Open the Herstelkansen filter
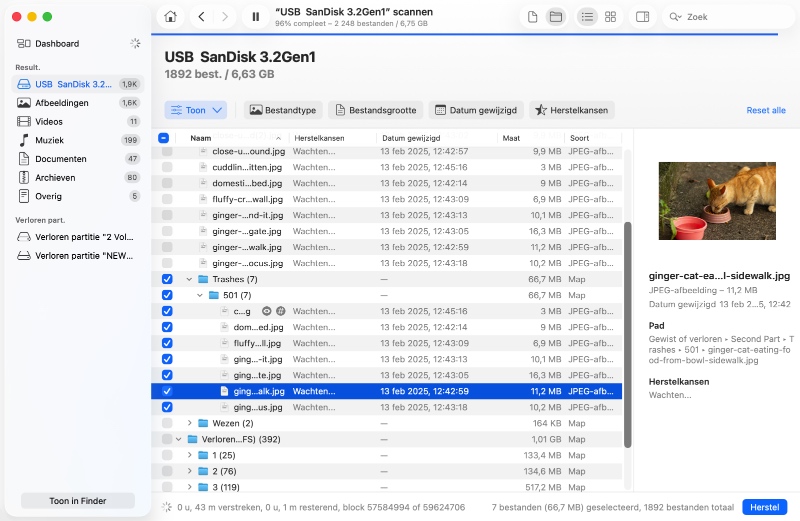 point(572,110)
